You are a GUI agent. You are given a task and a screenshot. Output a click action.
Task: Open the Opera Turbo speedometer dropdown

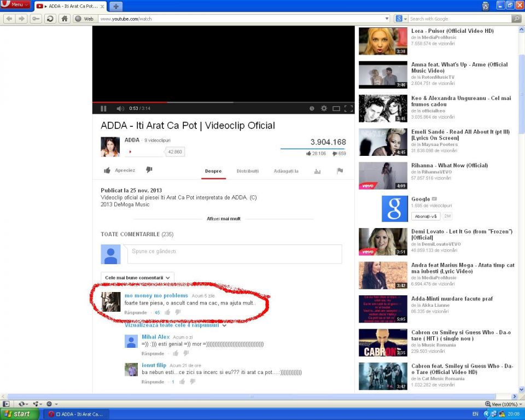click(x=52, y=404)
